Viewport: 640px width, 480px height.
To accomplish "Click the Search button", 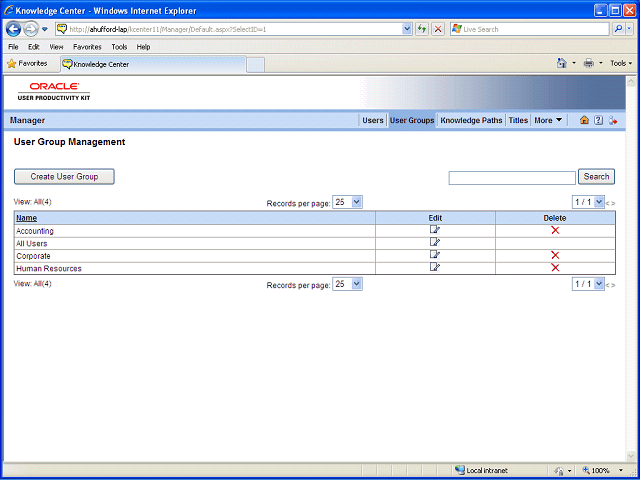I will tap(596, 177).
